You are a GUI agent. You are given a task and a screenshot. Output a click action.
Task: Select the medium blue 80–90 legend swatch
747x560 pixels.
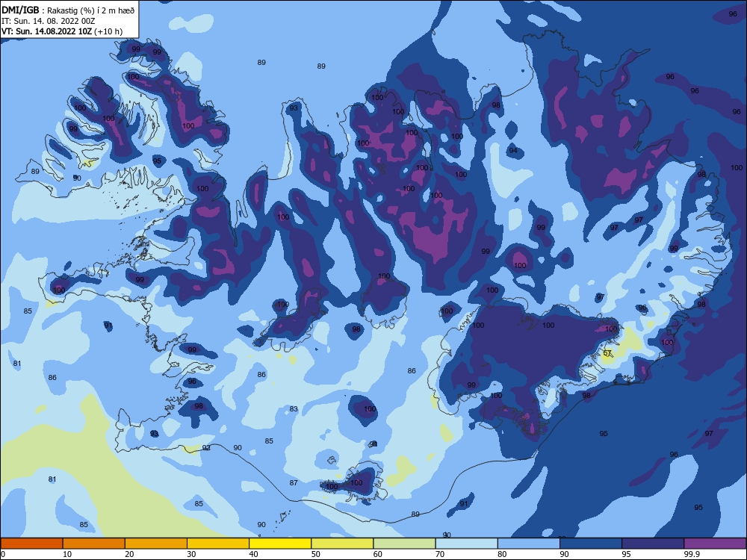tap(529, 544)
